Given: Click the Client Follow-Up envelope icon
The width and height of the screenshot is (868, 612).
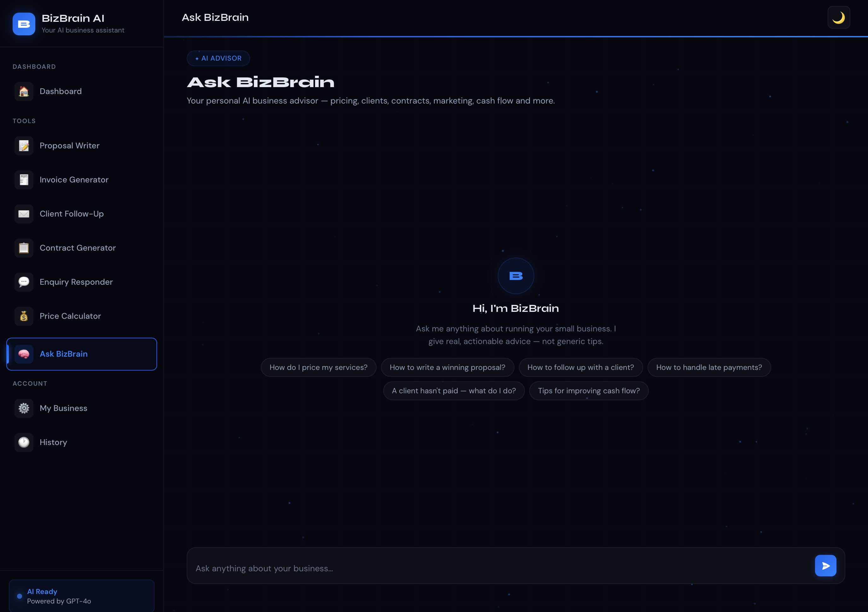Looking at the screenshot, I should [24, 214].
